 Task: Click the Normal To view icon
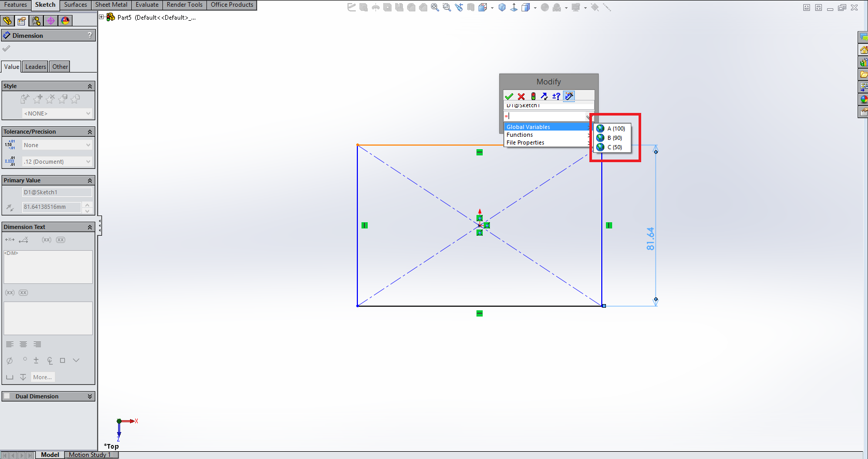click(x=514, y=7)
